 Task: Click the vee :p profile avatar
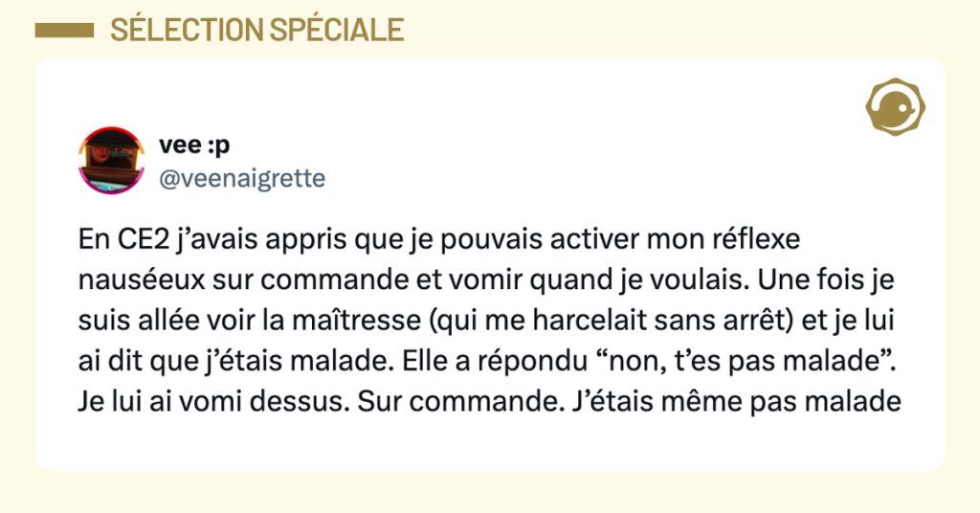click(x=109, y=160)
